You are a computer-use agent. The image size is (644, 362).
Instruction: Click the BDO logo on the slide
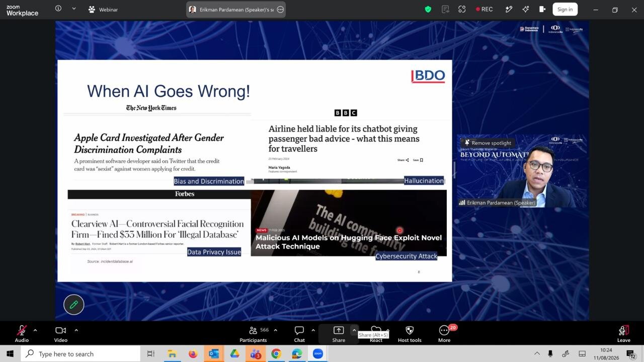428,76
